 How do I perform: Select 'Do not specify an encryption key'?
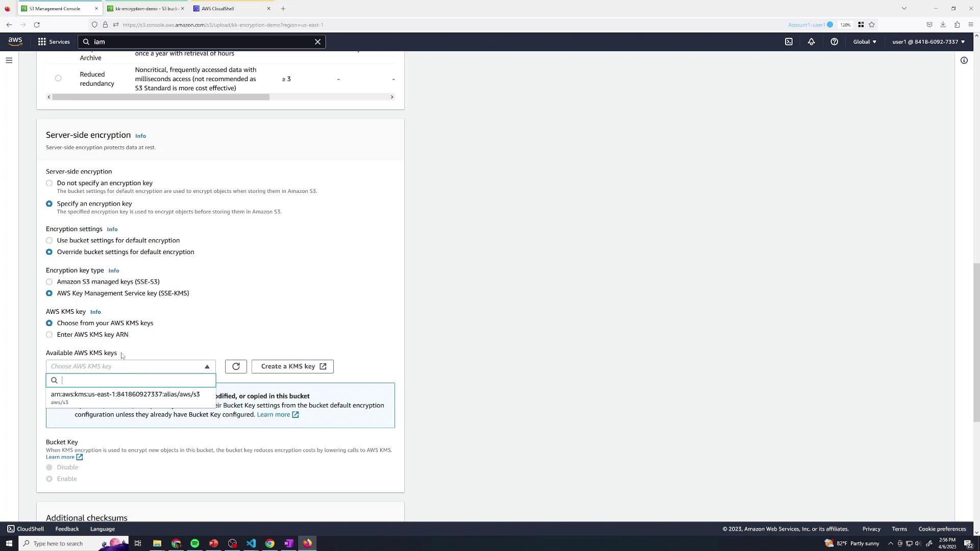[49, 183]
